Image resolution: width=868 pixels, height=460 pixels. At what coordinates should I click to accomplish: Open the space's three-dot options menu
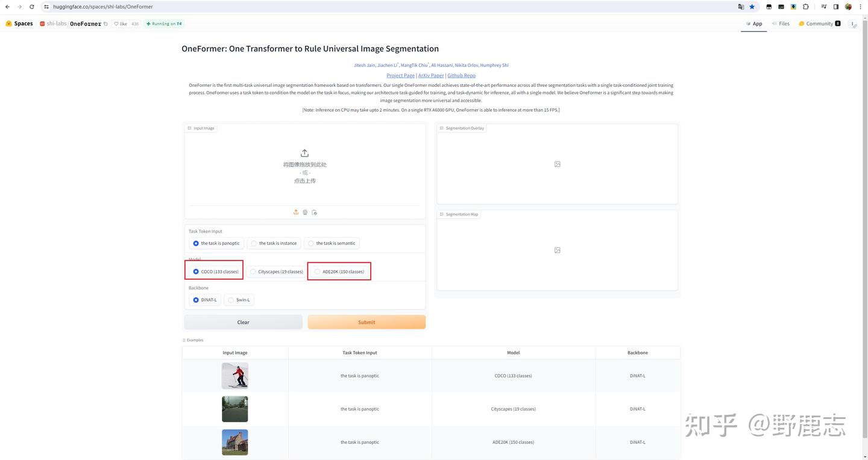pyautogui.click(x=853, y=24)
